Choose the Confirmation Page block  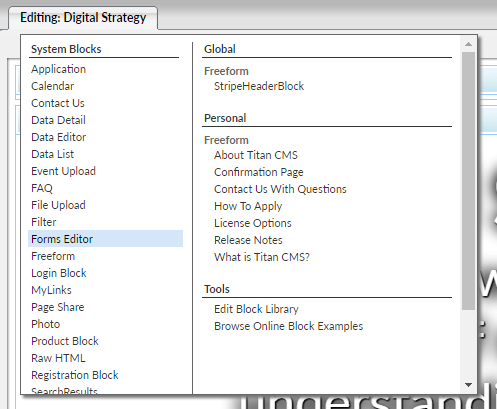pos(259,172)
